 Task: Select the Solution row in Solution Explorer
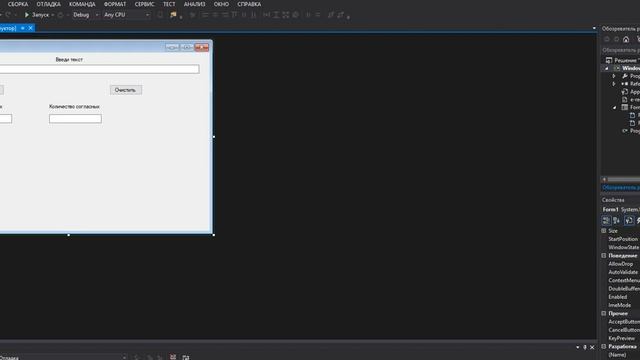[x=623, y=60]
